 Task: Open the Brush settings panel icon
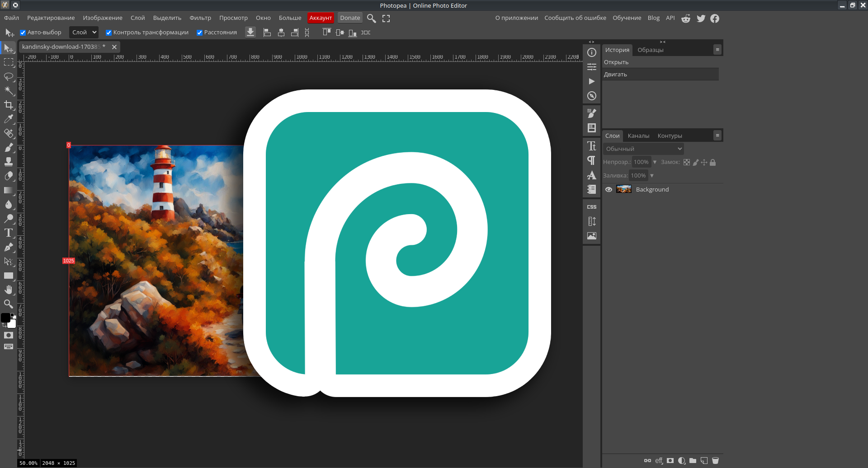coord(591,113)
